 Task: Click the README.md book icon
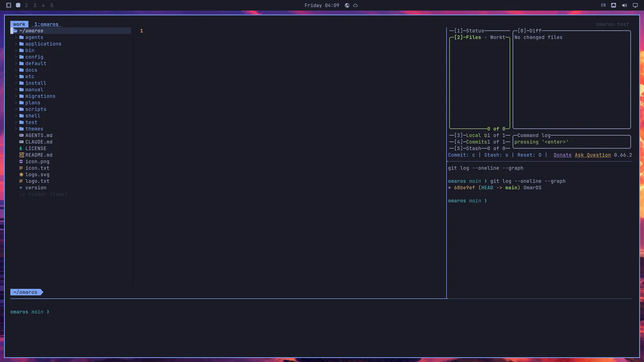21,155
